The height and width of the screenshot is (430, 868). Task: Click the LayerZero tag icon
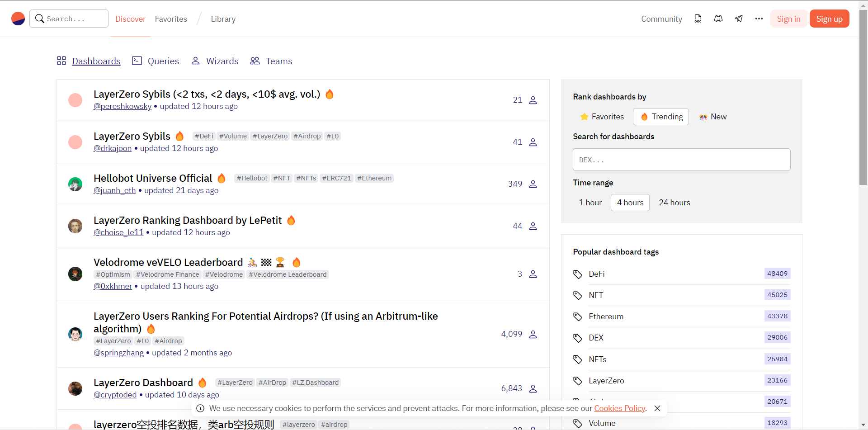click(578, 381)
